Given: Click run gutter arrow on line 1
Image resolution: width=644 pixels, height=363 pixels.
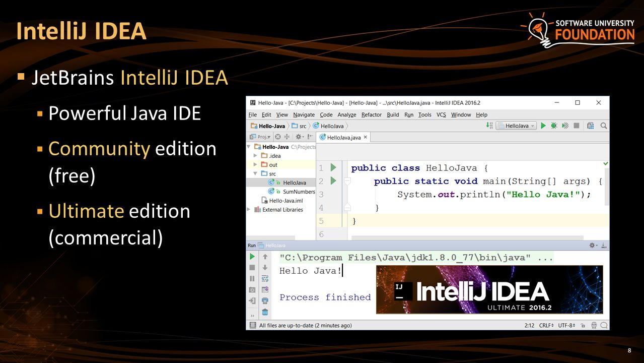Looking at the screenshot, I should [333, 167].
